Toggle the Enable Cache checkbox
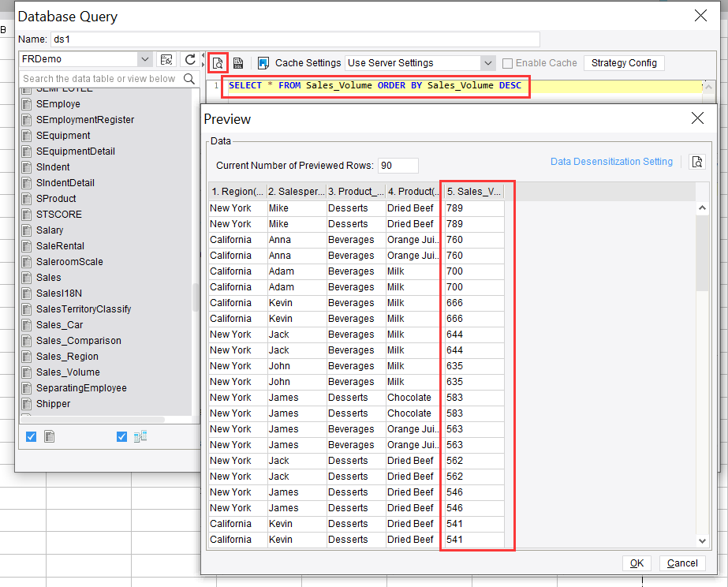This screenshot has height=587, width=728. [507, 63]
